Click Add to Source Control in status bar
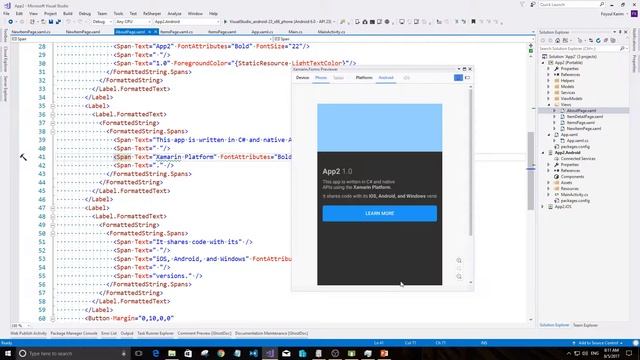This screenshot has width=640, height=360. pos(597,343)
